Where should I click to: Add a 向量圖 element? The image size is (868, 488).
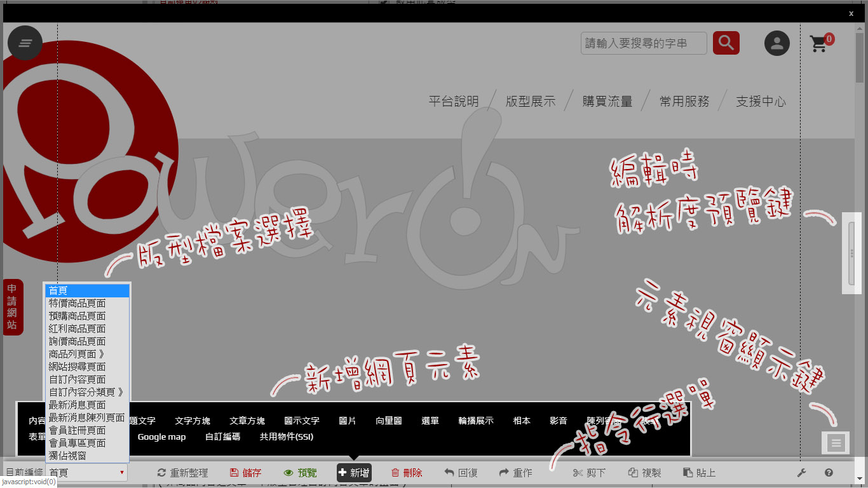coord(389,421)
